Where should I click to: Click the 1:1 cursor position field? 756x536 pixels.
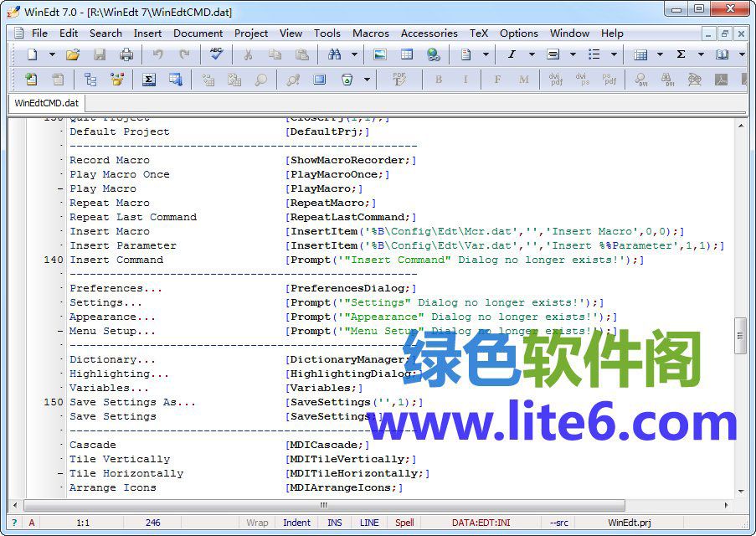[83, 523]
